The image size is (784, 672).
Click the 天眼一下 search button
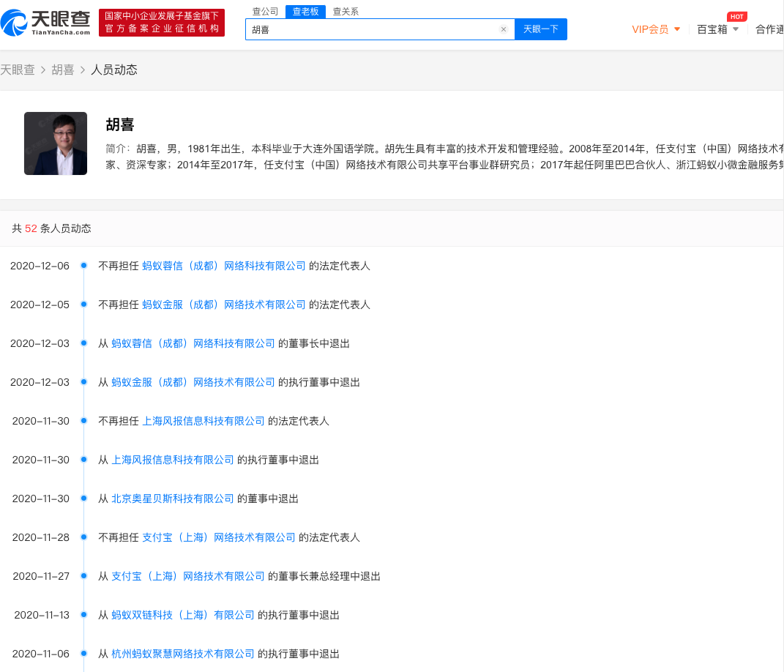[540, 29]
